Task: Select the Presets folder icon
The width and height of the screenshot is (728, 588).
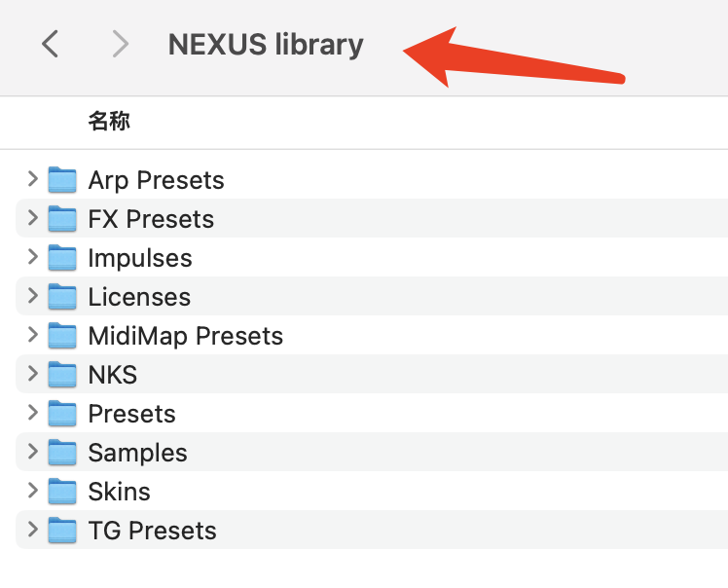Action: [62, 414]
